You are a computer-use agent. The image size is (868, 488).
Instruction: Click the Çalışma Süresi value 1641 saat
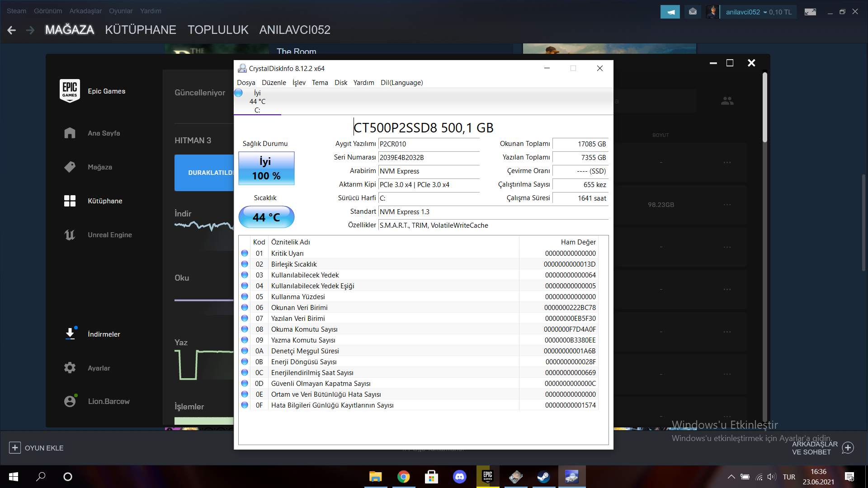pyautogui.click(x=580, y=198)
